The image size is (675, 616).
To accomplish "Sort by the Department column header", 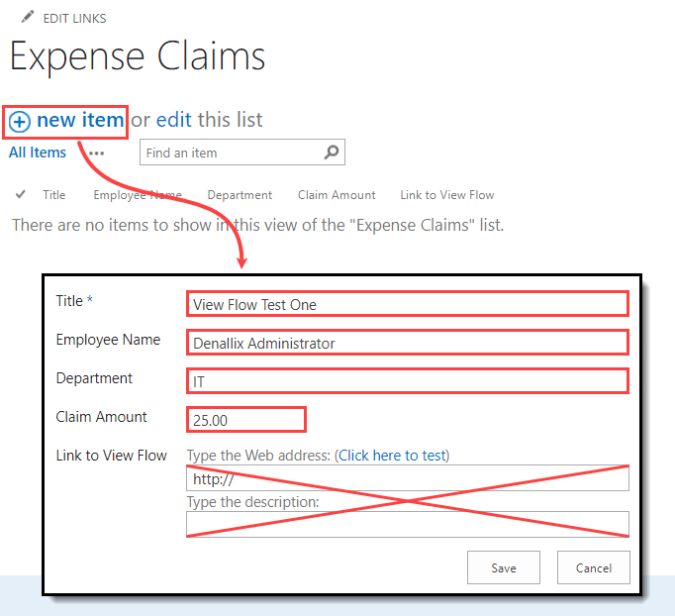I will point(240,195).
